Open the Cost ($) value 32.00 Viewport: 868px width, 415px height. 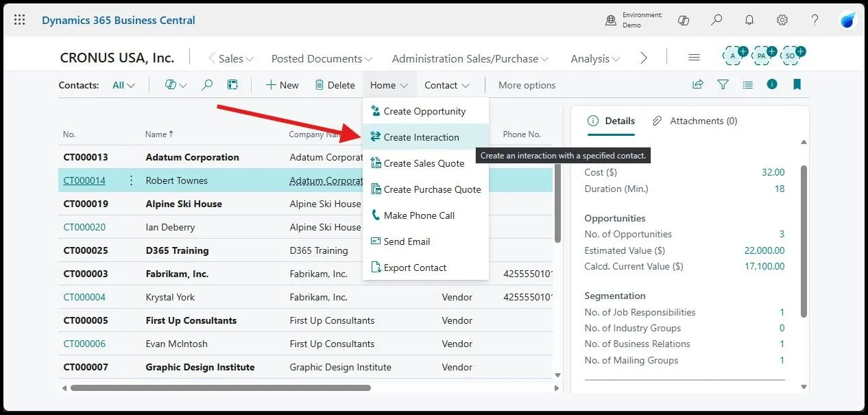tap(773, 172)
